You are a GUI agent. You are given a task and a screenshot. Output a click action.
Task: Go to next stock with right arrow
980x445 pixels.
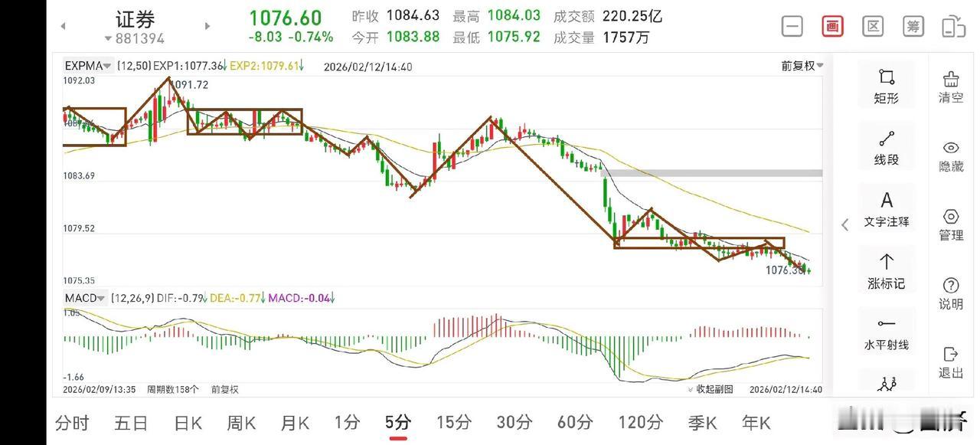point(207,26)
